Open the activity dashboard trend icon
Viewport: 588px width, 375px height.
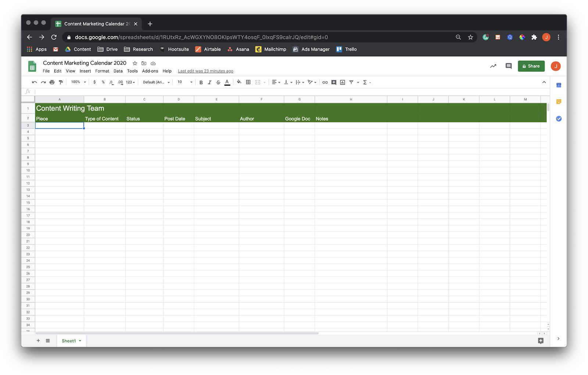(x=493, y=66)
